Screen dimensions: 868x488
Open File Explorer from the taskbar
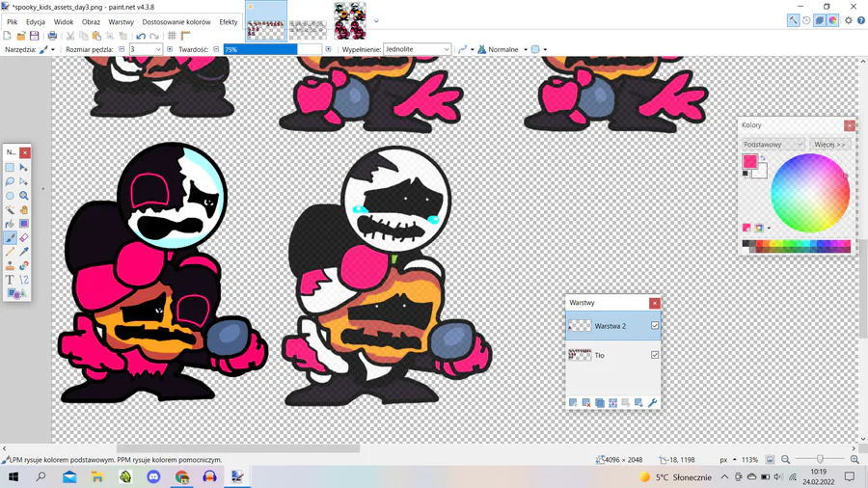(97, 476)
